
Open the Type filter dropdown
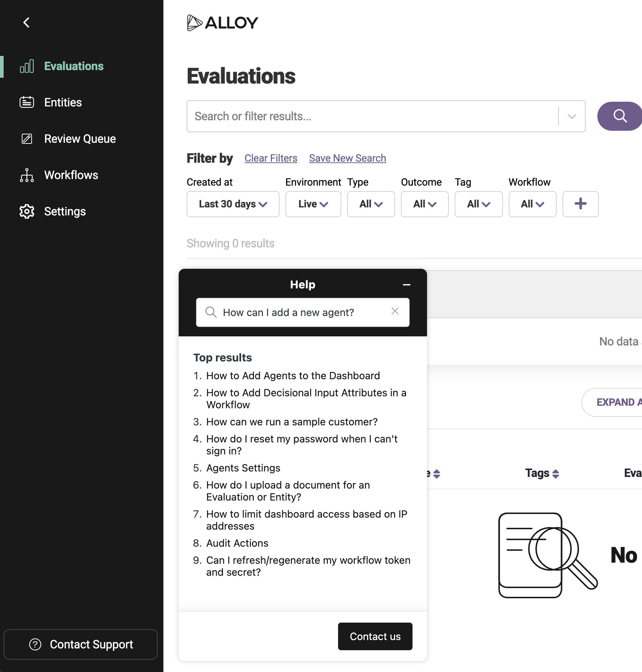point(371,204)
